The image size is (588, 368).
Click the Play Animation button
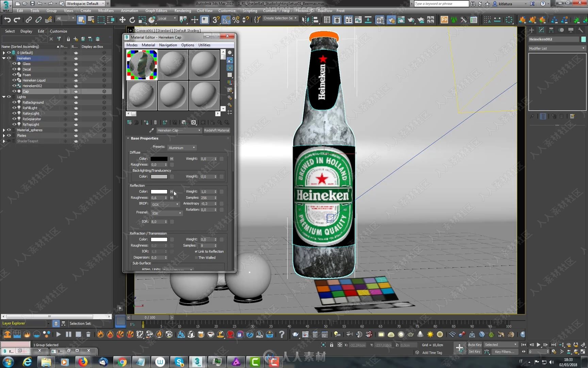[539, 345]
